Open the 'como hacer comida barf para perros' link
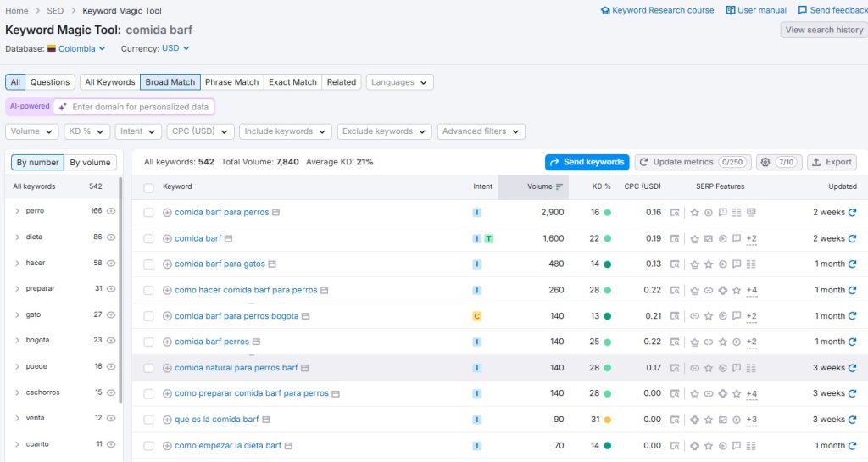This screenshot has height=462, width=868. (x=246, y=290)
